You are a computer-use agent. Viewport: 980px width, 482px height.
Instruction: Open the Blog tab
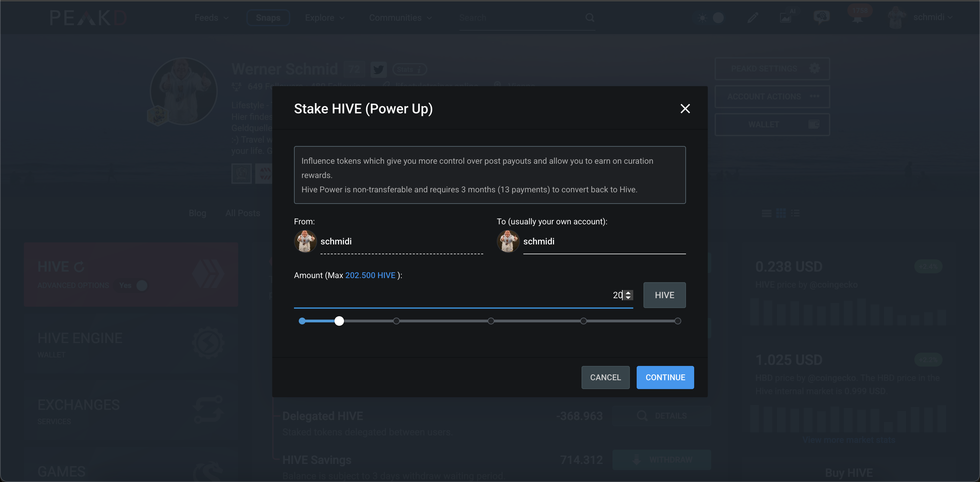(x=197, y=213)
